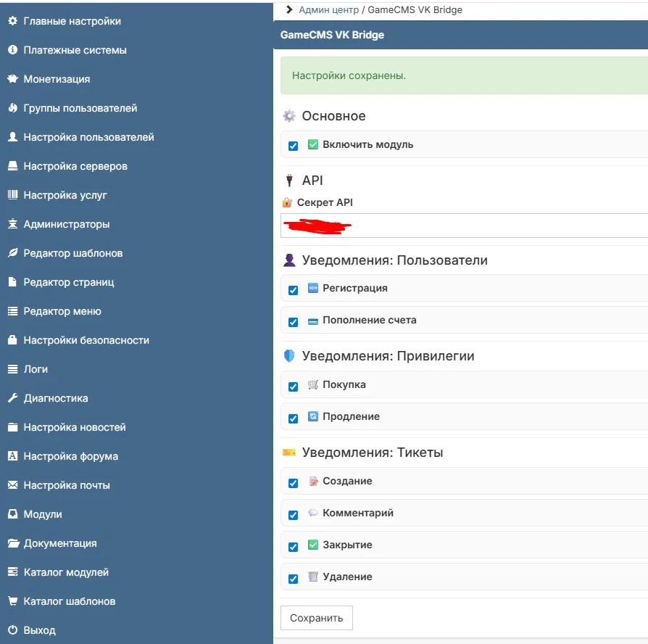Click the refresh icon beside Продление
This screenshot has width=648, height=644.
pos(313,416)
